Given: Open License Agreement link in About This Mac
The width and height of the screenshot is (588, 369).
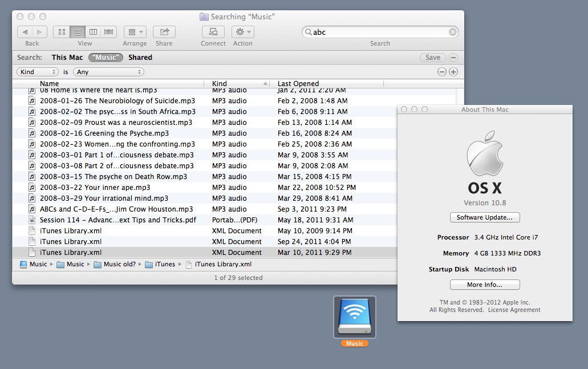Looking at the screenshot, I should [x=514, y=310].
